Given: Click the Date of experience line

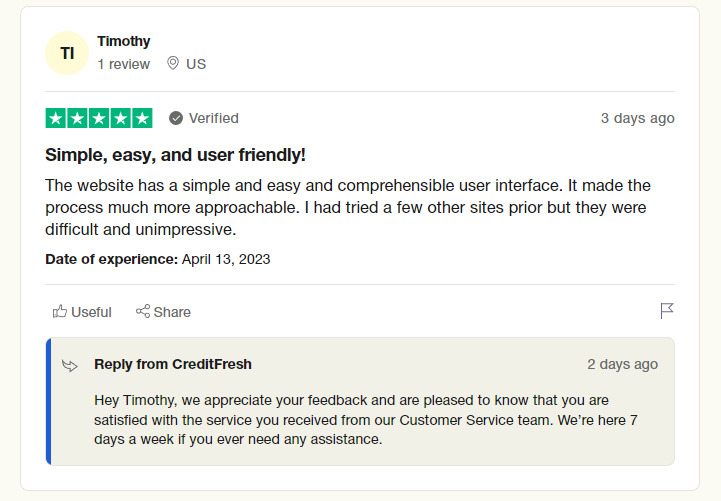Looking at the screenshot, I should coord(158,259).
